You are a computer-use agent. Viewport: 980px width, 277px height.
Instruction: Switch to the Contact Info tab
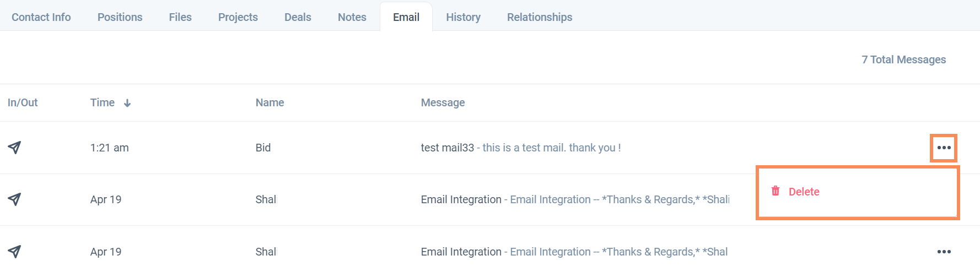pyautogui.click(x=41, y=17)
